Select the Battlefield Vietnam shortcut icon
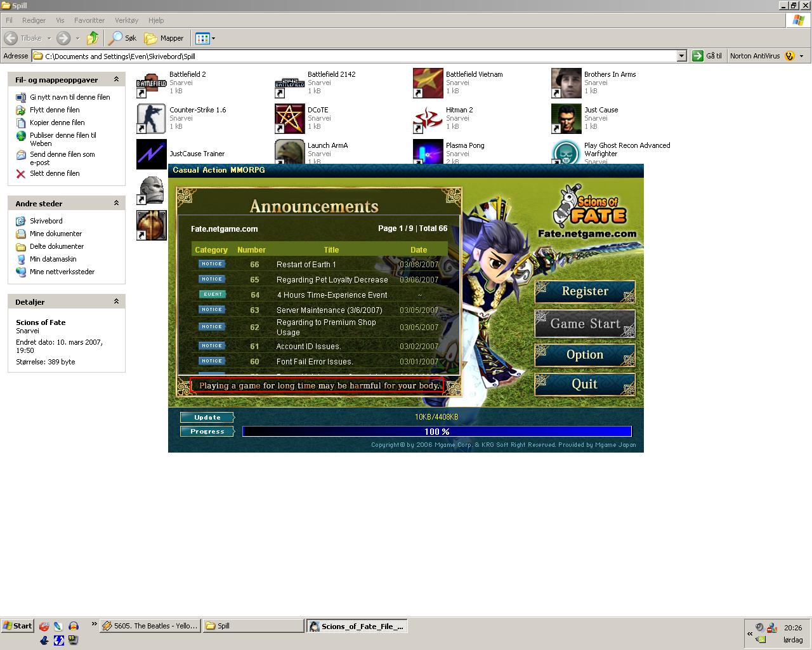 click(x=428, y=83)
